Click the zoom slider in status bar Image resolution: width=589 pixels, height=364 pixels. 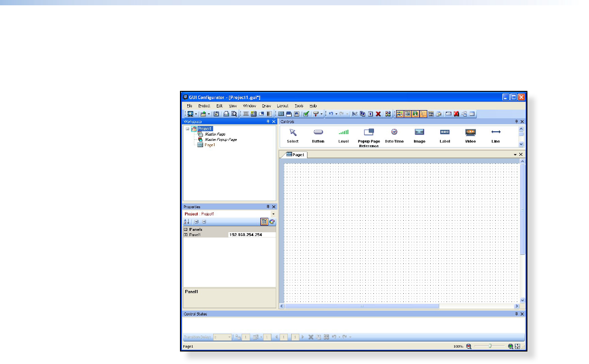pos(490,346)
